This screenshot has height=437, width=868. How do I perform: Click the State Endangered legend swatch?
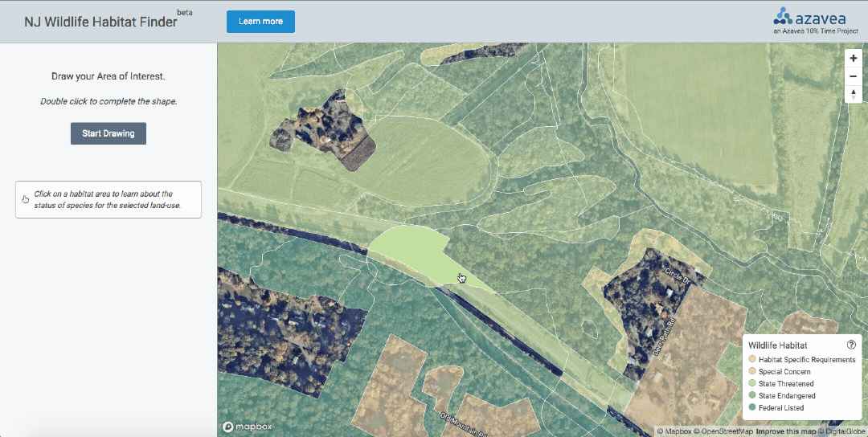tap(752, 396)
